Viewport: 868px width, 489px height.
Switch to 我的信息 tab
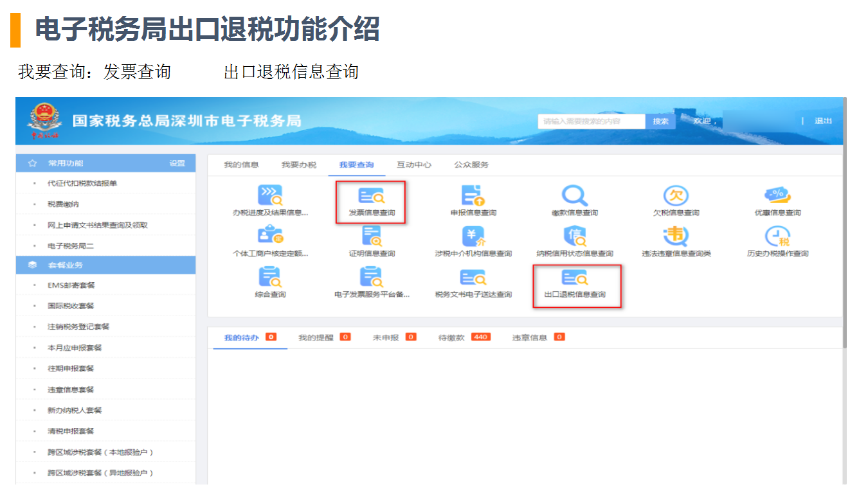coord(241,164)
